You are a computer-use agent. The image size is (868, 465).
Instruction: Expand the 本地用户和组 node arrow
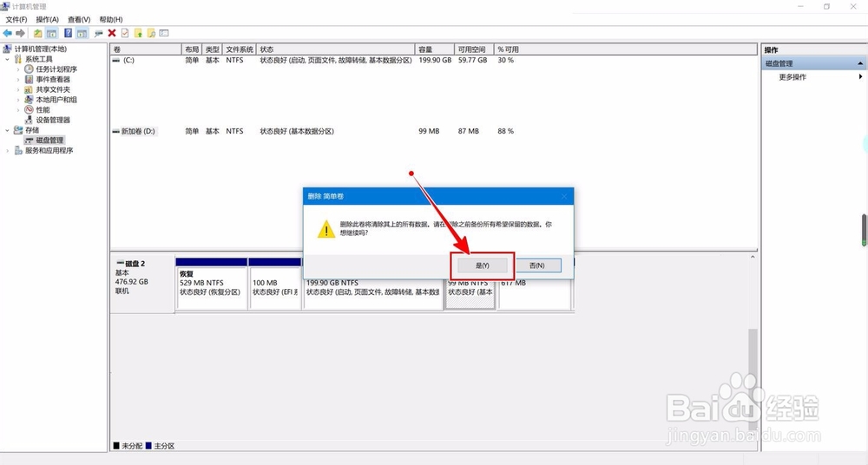click(x=17, y=100)
